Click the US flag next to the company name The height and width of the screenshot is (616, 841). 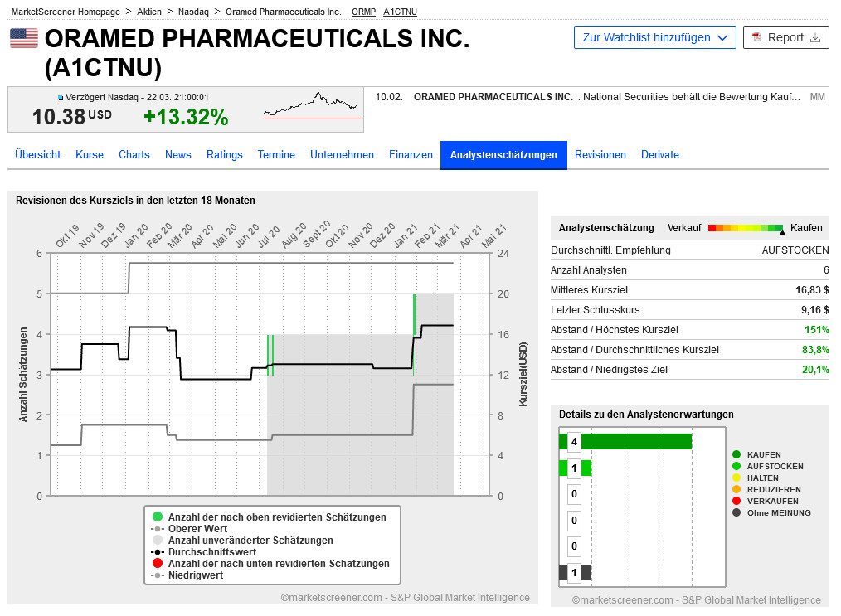(23, 37)
